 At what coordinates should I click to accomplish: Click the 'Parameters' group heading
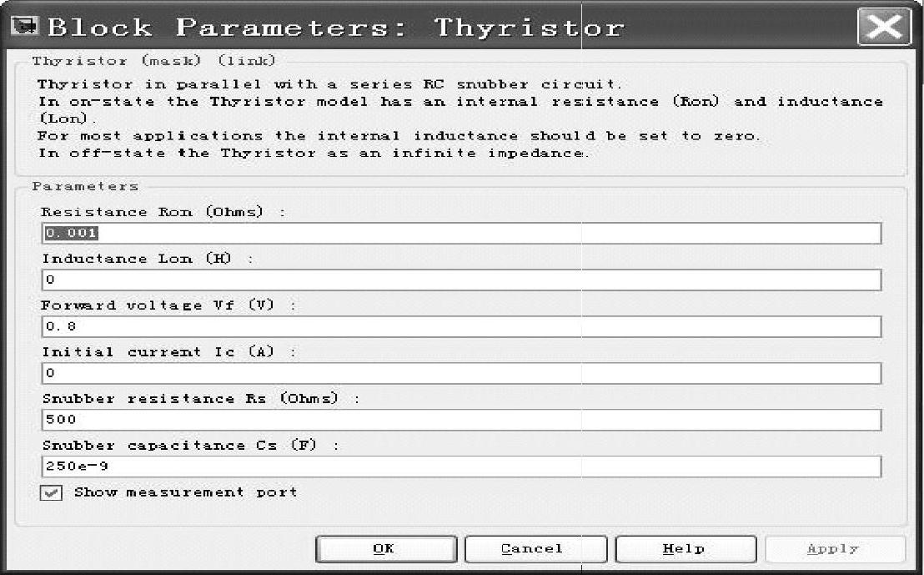pos(86,187)
